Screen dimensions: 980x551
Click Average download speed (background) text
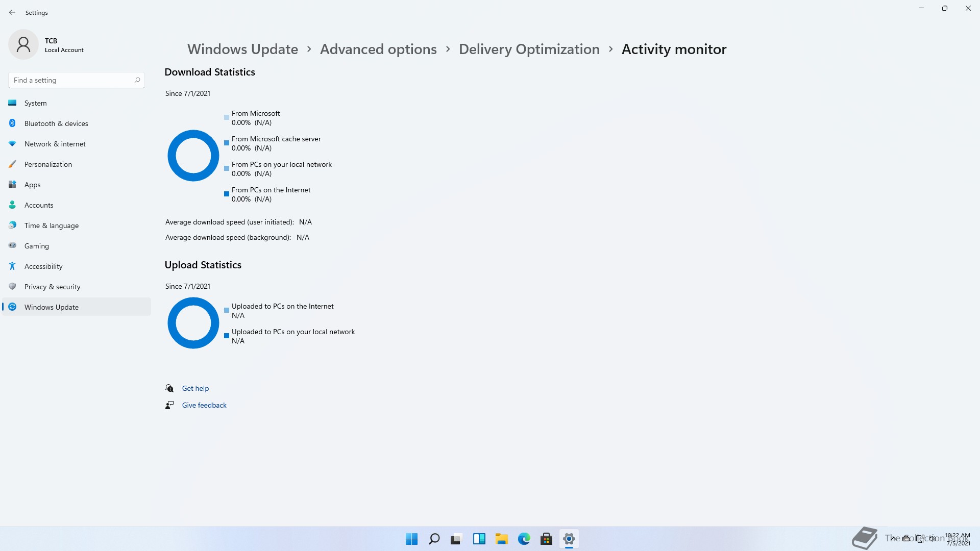point(228,237)
